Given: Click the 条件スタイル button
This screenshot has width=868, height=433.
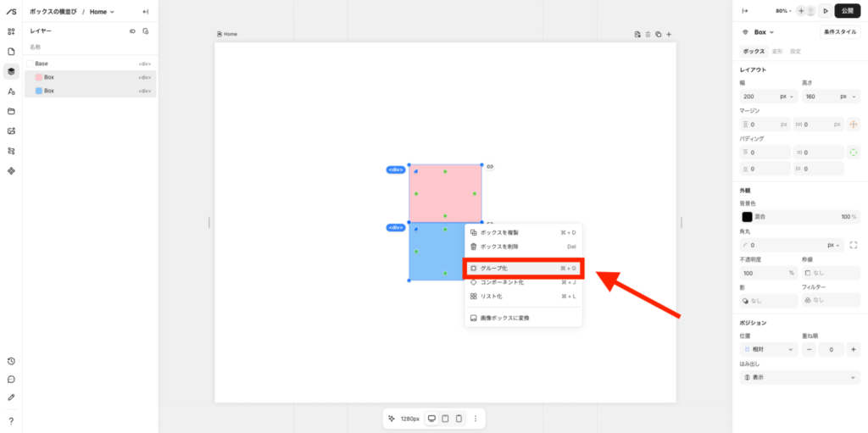Looking at the screenshot, I should (839, 32).
